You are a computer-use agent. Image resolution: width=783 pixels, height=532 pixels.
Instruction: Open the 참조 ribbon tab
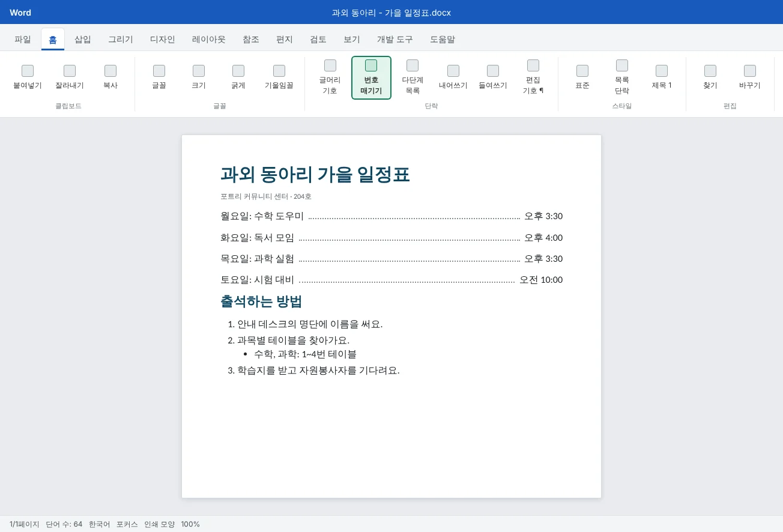click(x=251, y=40)
